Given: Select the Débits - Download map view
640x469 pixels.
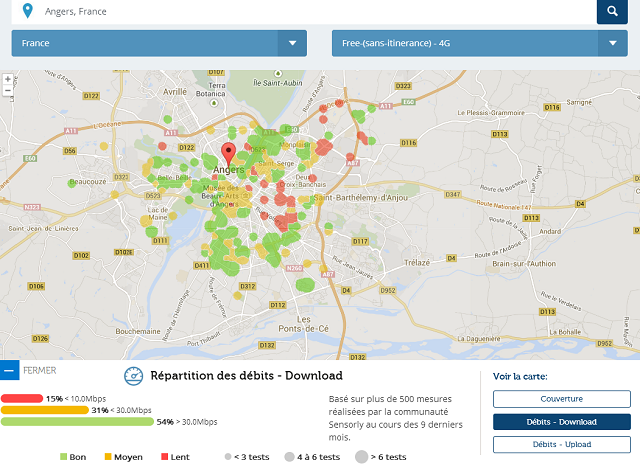Looking at the screenshot, I should tap(561, 421).
